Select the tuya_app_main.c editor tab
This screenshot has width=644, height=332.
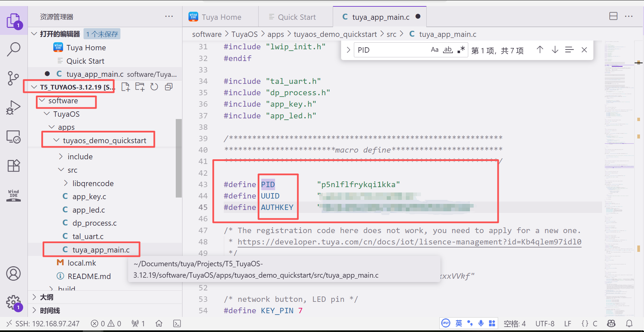pyautogui.click(x=380, y=17)
